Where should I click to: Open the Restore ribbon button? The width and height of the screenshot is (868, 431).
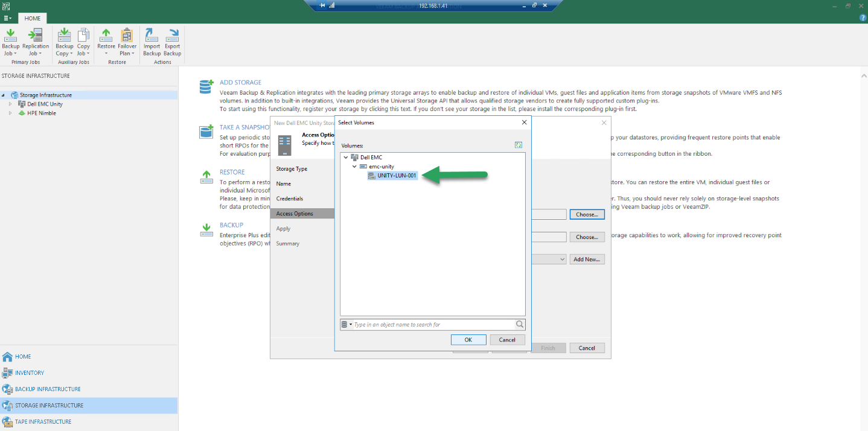coord(106,42)
